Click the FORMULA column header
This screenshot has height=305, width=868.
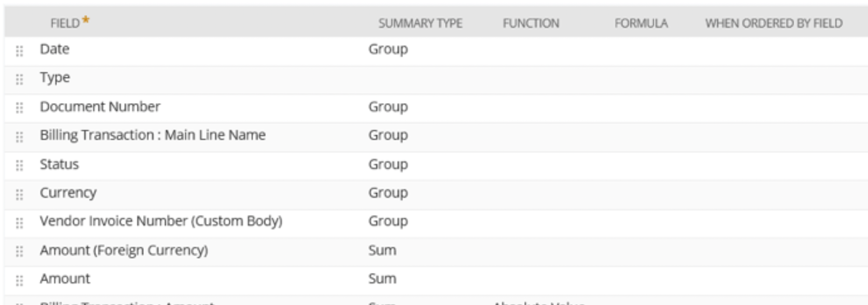[x=641, y=23]
